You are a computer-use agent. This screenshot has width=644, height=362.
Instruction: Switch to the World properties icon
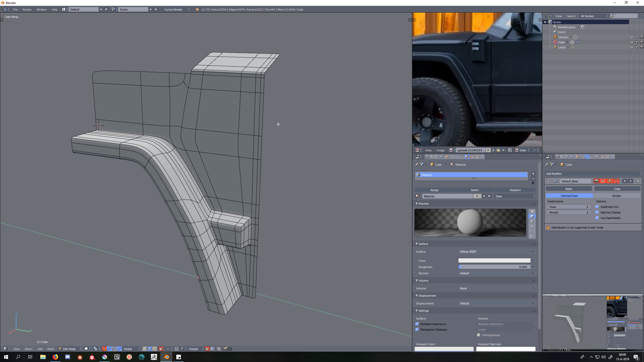pyautogui.click(x=442, y=157)
